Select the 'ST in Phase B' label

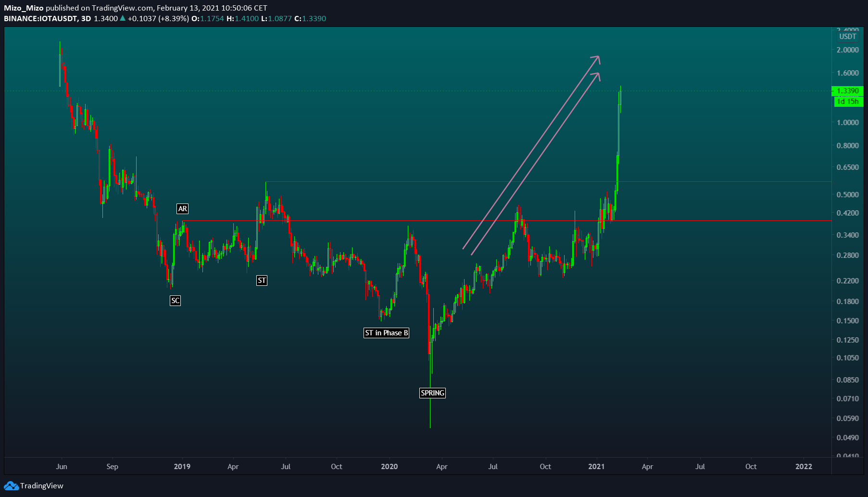pyautogui.click(x=387, y=333)
